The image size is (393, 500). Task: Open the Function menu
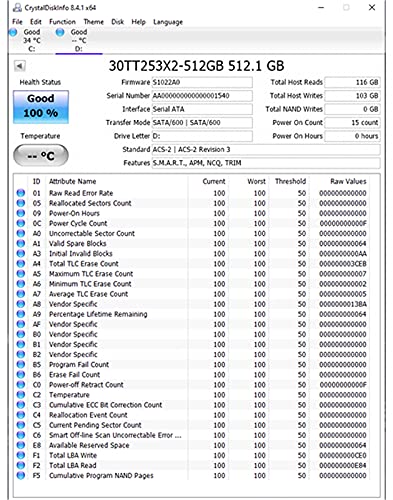[62, 22]
